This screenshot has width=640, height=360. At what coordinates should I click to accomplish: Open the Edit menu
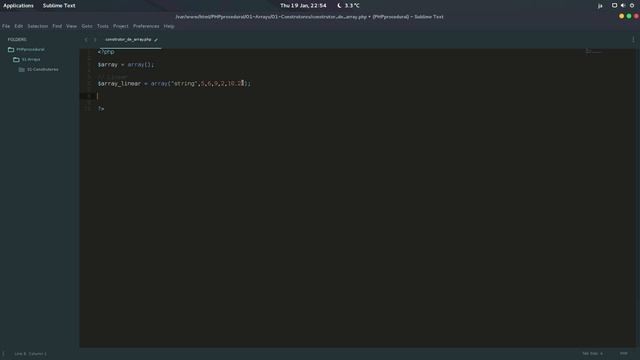[x=19, y=26]
